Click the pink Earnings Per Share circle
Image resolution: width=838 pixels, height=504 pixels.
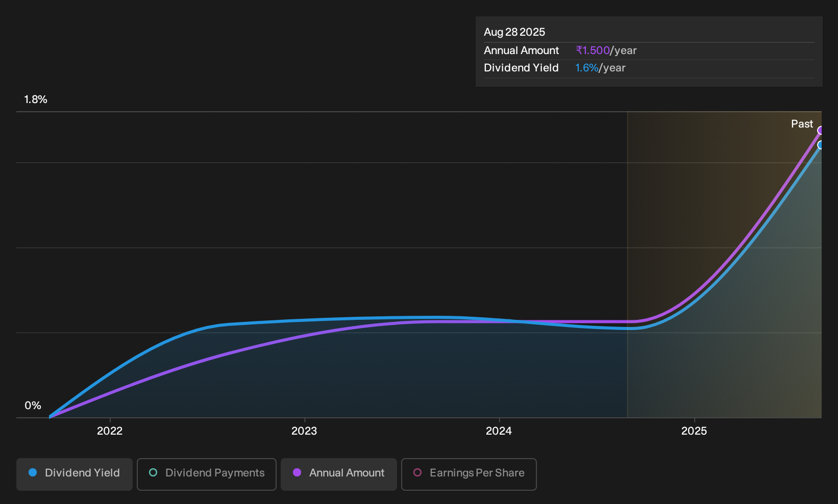417,472
